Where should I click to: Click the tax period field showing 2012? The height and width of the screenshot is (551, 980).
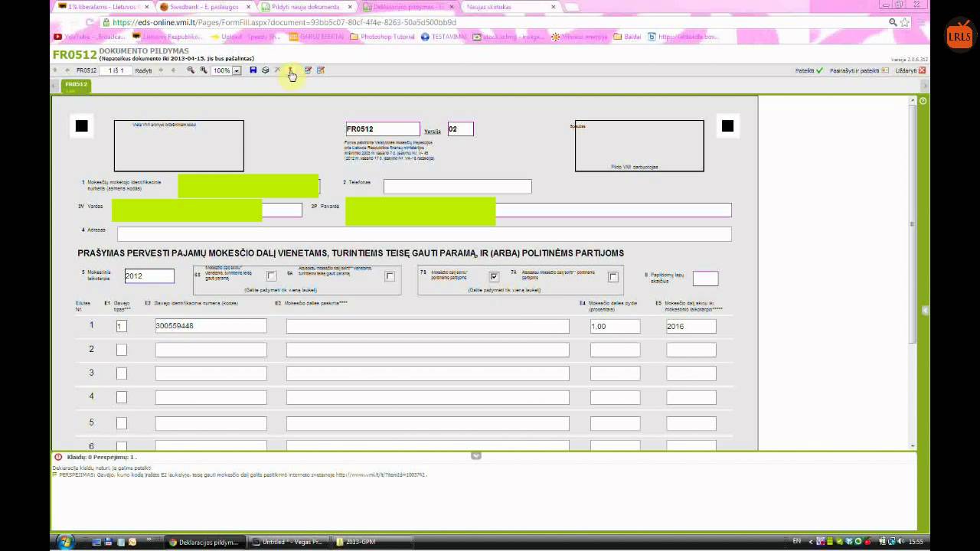pos(149,276)
